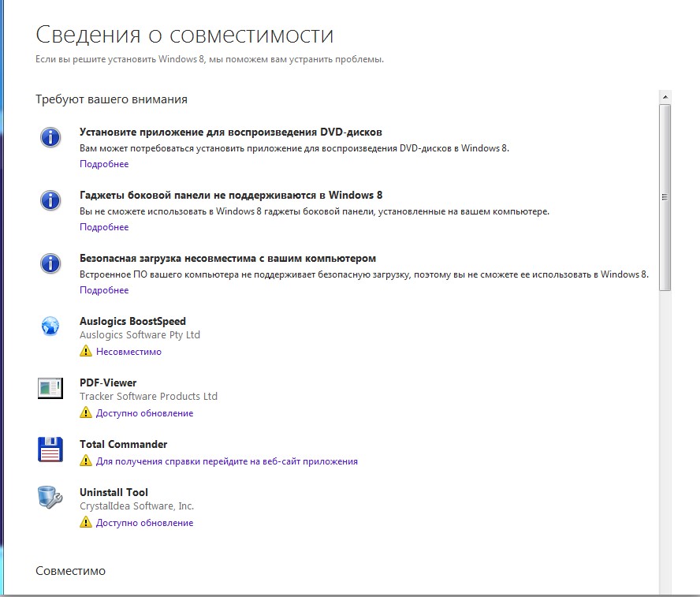Click the scrollbar track below the thumb
The height and width of the screenshot is (597, 700).
(x=665, y=442)
